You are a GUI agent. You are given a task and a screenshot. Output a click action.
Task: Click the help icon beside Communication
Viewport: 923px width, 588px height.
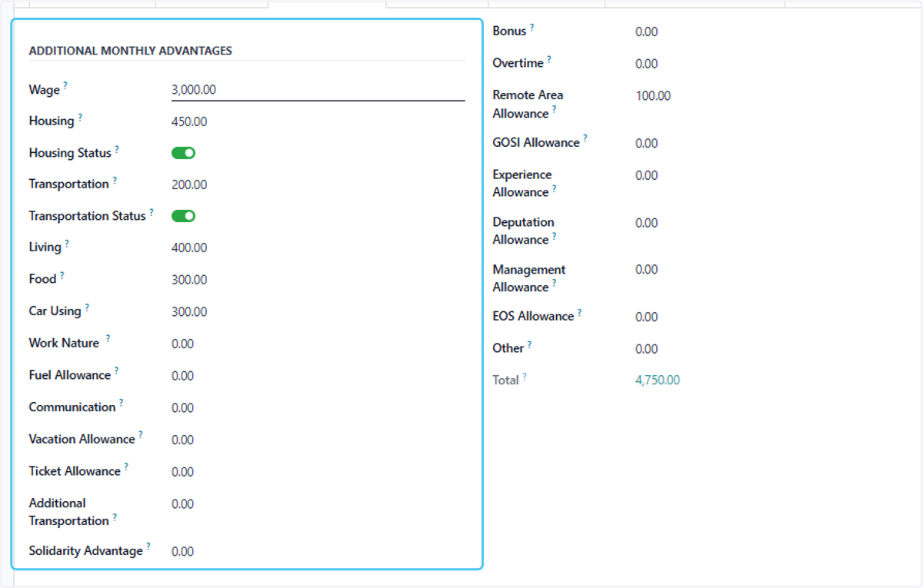click(122, 403)
